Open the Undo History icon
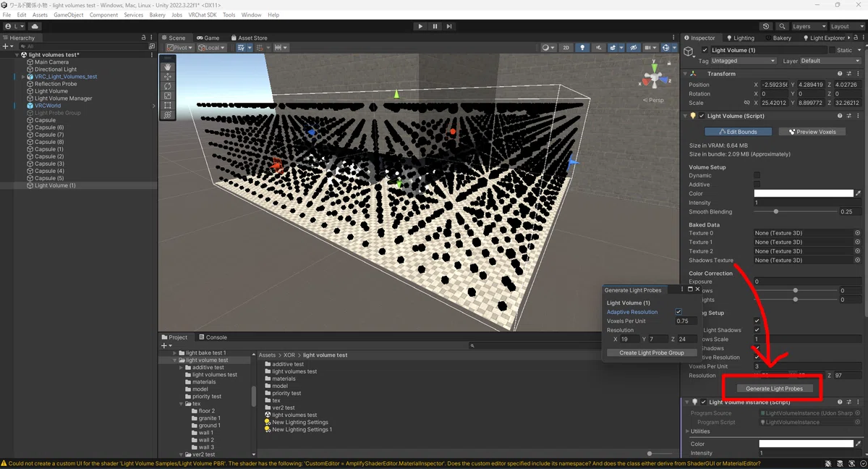Screen dimensions: 868x469 [766, 26]
